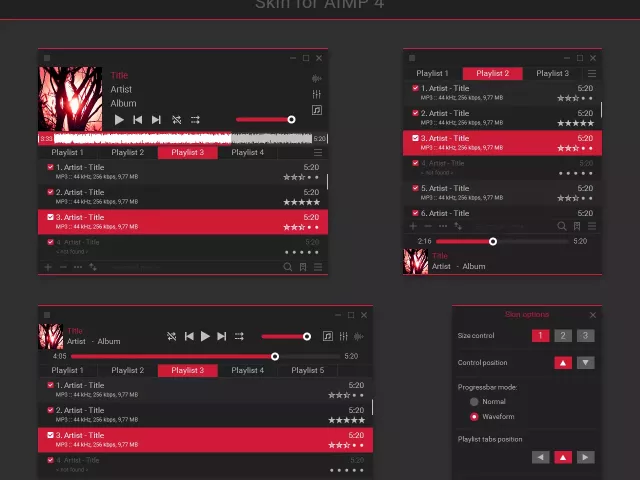Toggle shuffle in the top-left player window
The width and height of the screenshot is (640, 480).
click(x=177, y=120)
